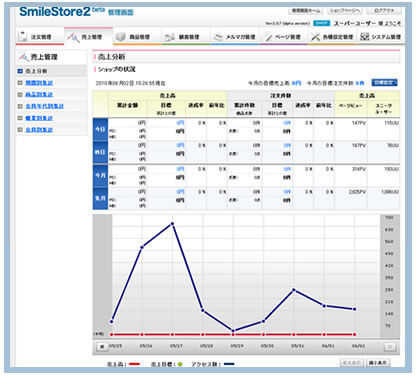This screenshot has width=417, height=377.
Task: Click the access data point at 05/26
Action: pos(142,247)
